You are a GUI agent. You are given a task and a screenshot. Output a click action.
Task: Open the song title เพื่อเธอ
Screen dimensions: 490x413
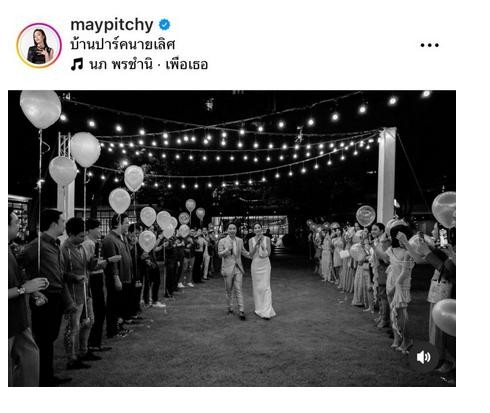(x=187, y=64)
